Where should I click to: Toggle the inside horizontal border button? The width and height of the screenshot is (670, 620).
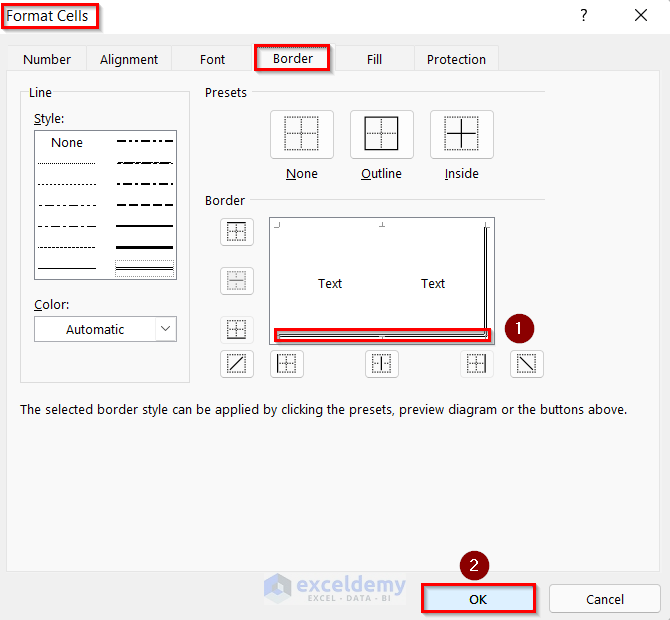tap(237, 281)
